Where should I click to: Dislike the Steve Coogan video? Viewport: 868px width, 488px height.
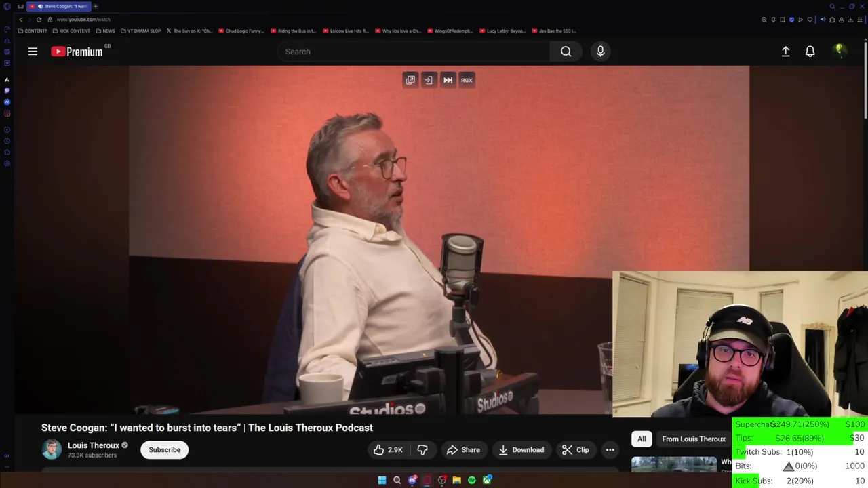pos(422,450)
